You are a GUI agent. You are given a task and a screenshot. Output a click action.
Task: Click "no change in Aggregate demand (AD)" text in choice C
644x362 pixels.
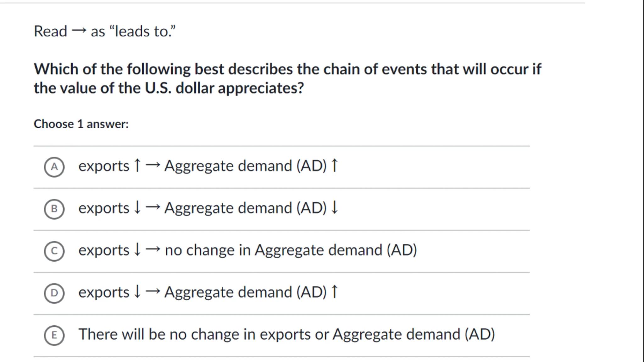point(291,250)
